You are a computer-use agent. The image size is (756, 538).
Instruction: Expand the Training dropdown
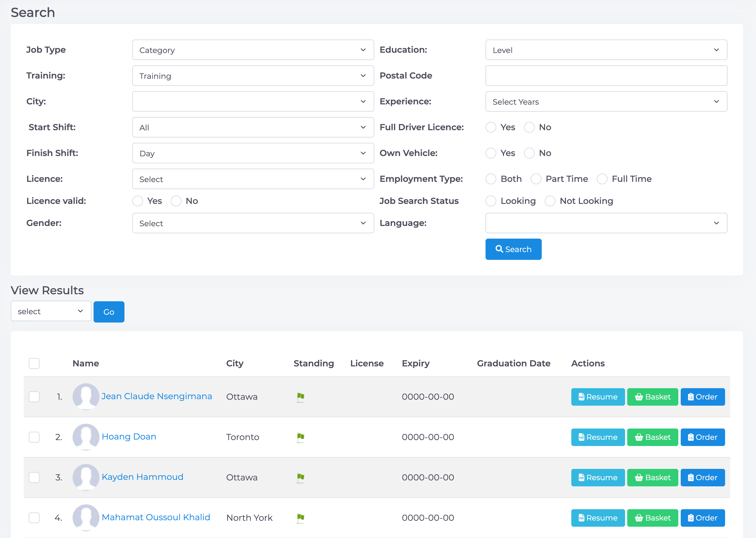(253, 76)
